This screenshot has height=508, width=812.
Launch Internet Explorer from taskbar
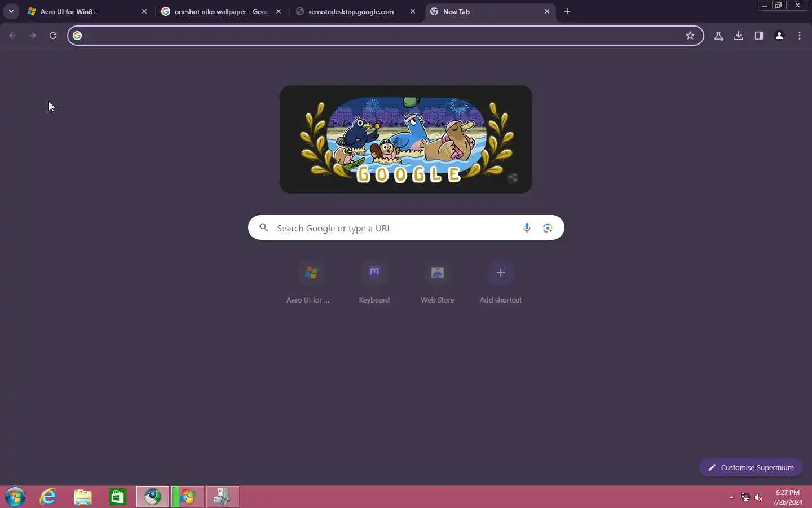click(x=48, y=497)
